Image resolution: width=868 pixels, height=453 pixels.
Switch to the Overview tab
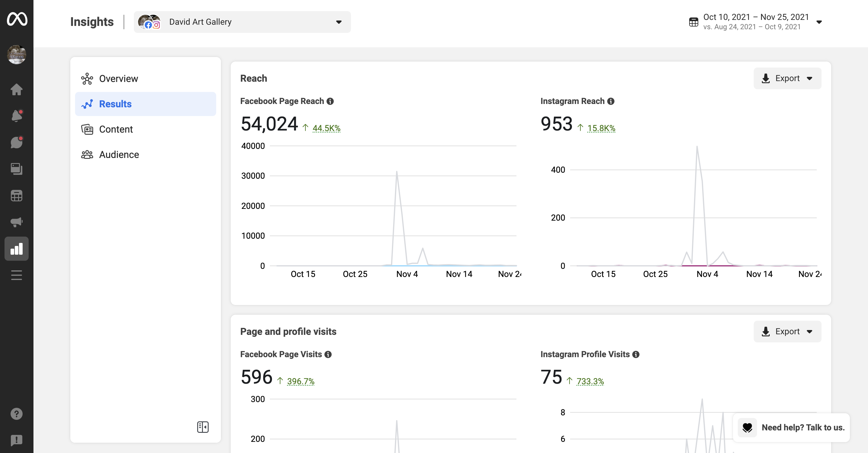point(118,79)
